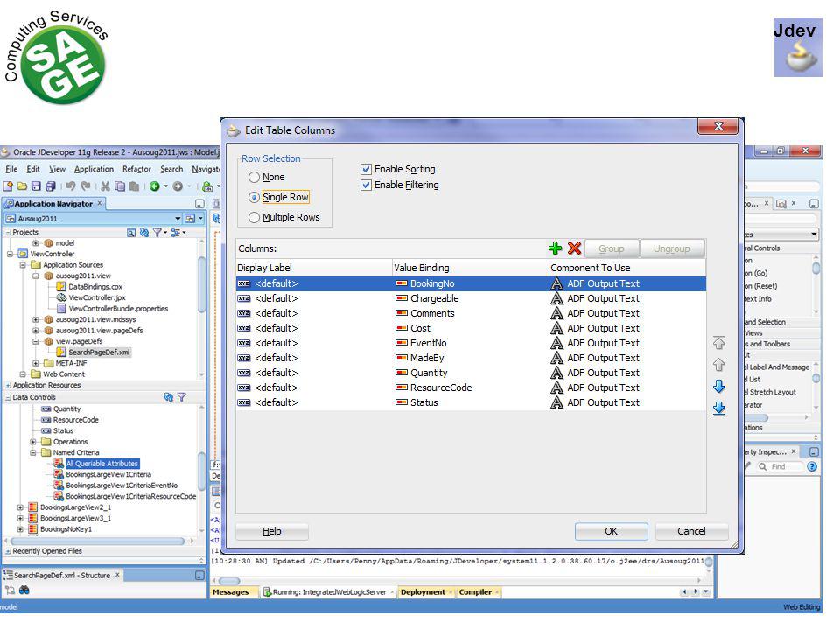Click the red X delete column icon
840x630 pixels.
[x=574, y=248]
